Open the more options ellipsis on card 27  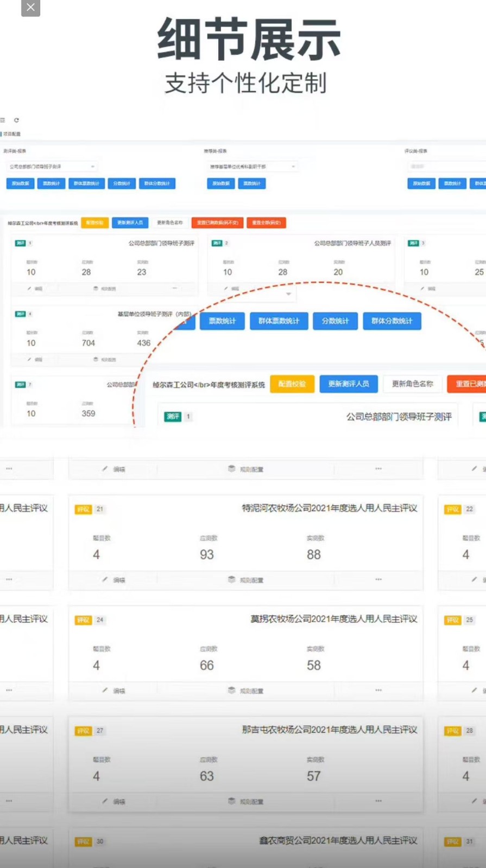click(x=378, y=801)
